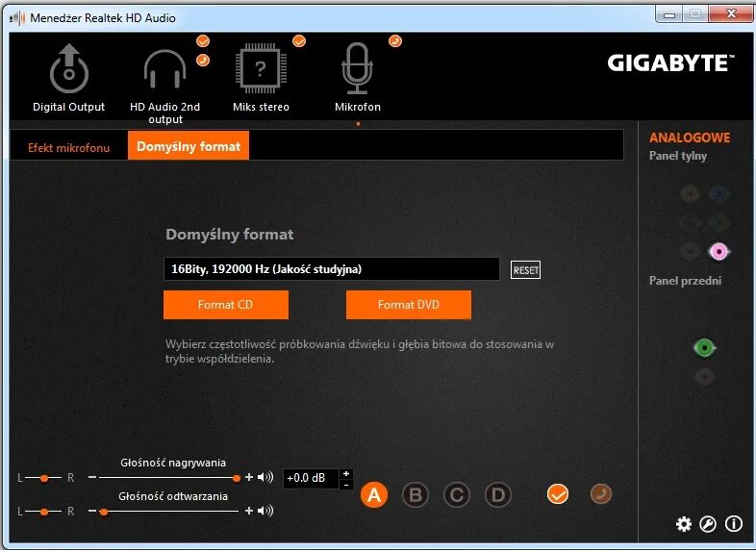
Task: Open the wrench tool icon
Action: (x=708, y=524)
